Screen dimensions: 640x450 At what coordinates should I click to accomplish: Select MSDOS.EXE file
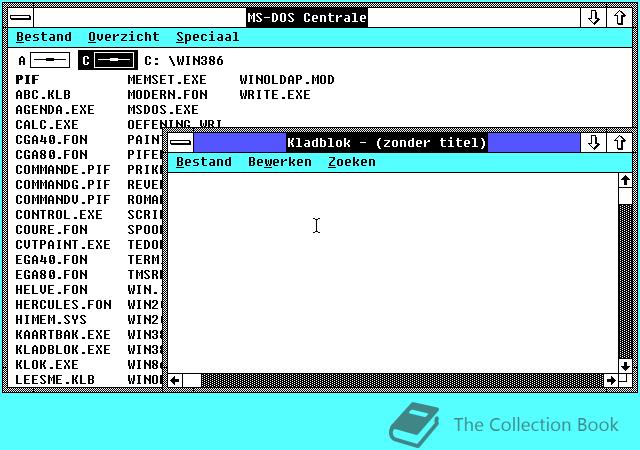163,110
